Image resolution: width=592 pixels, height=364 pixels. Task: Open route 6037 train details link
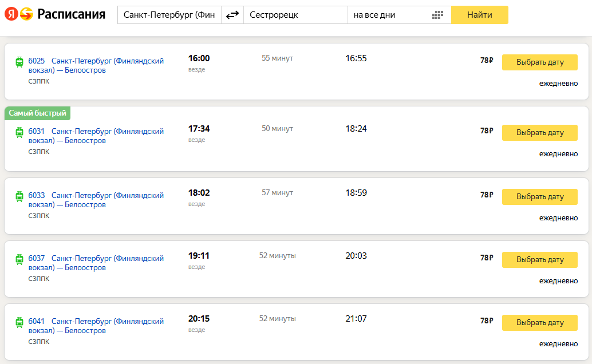[107, 263]
